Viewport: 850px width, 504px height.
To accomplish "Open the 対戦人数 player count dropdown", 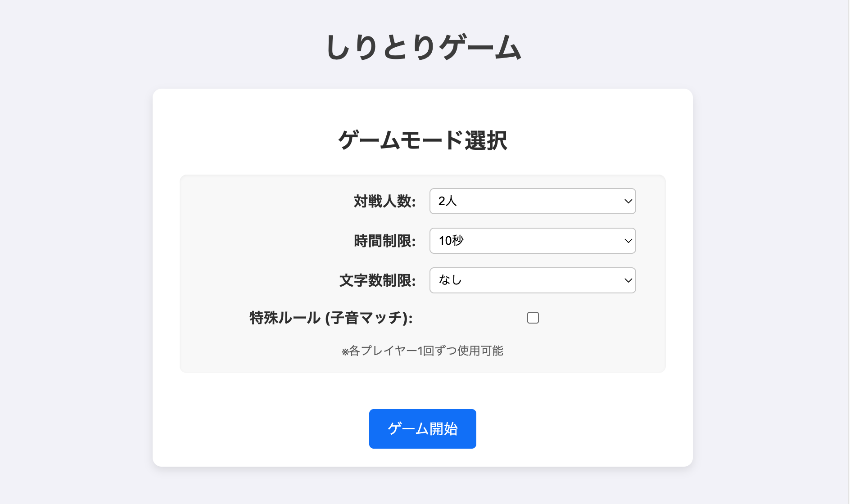I will pos(532,201).
